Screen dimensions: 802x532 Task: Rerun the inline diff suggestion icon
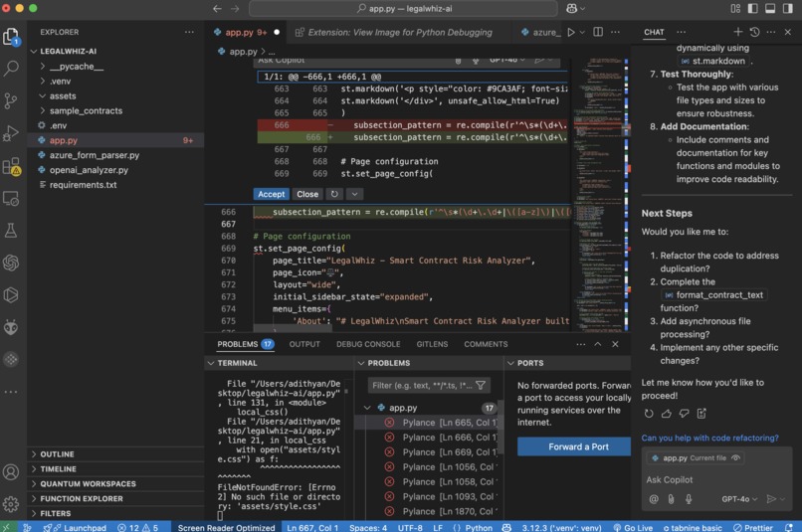coord(334,194)
